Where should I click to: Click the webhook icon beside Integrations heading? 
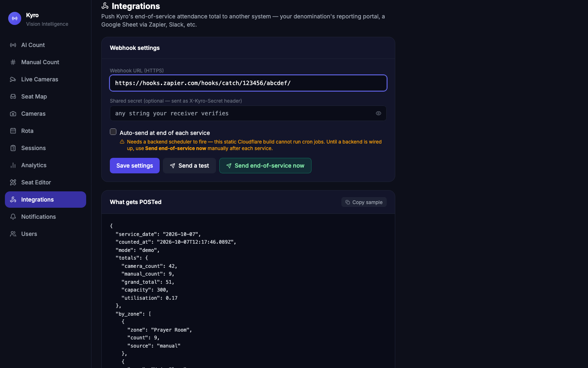point(105,6)
